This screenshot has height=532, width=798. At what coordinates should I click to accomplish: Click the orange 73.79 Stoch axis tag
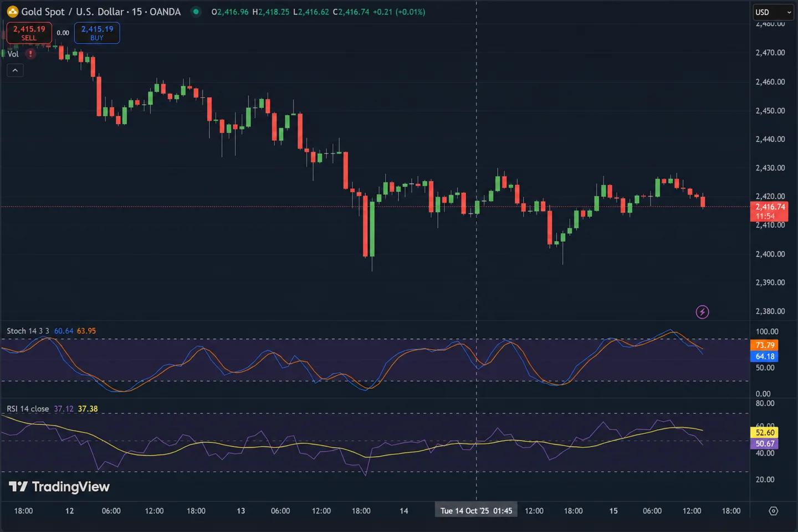(x=765, y=345)
